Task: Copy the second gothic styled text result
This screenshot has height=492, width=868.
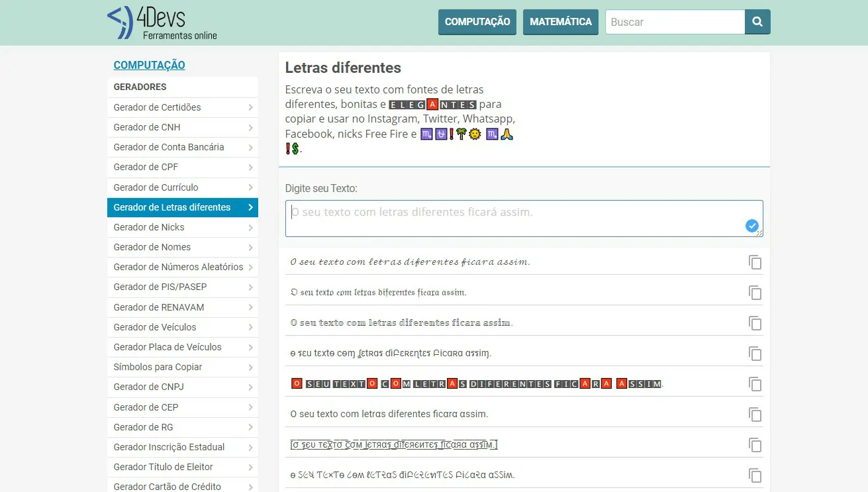Action: click(x=755, y=293)
